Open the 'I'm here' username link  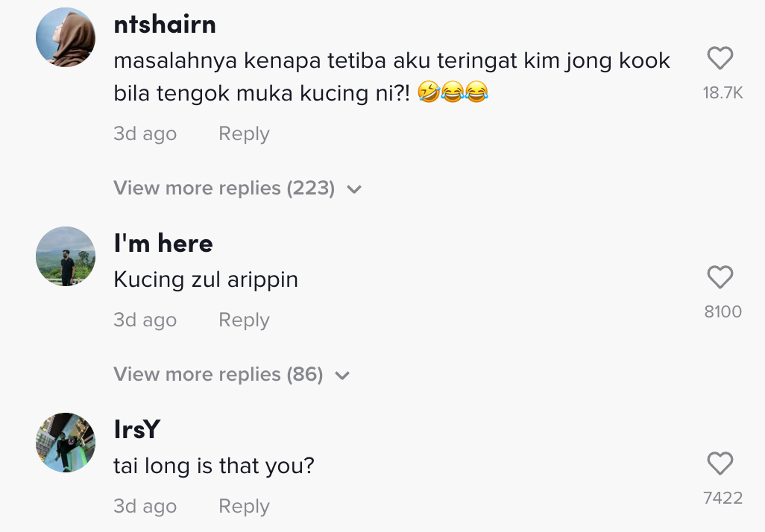163,244
